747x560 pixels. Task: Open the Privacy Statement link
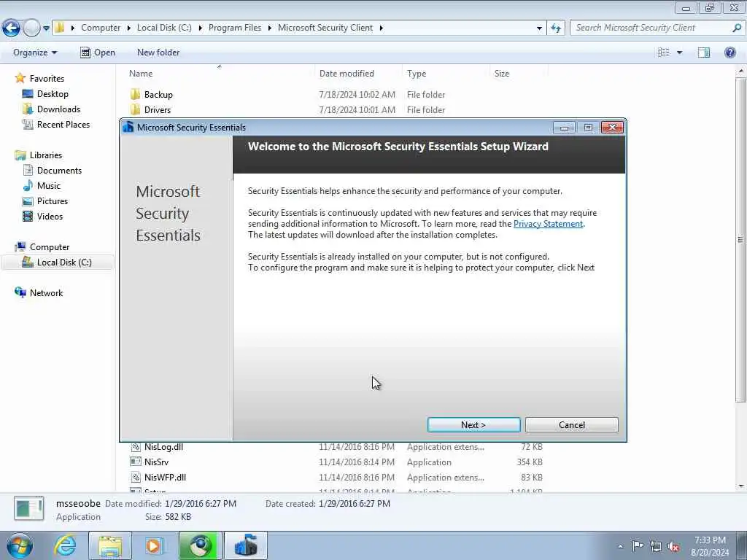(x=548, y=224)
